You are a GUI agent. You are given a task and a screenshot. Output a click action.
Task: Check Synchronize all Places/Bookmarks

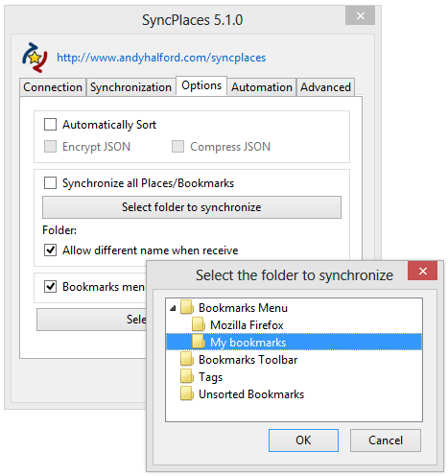[x=50, y=183]
